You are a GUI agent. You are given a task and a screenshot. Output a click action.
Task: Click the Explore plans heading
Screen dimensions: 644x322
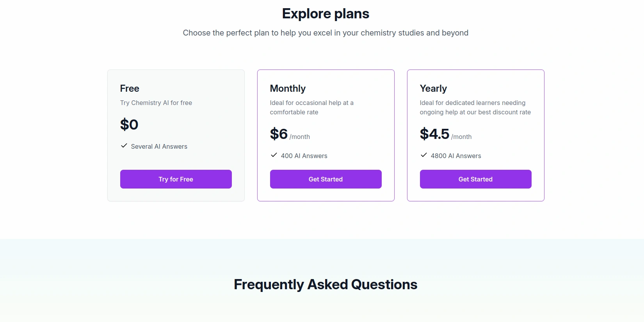coord(326,14)
